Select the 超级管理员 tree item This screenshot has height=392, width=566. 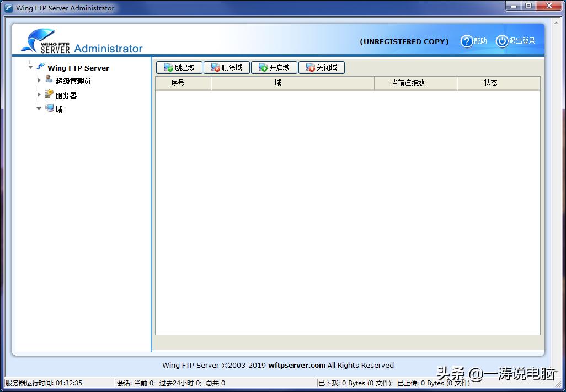pos(73,81)
